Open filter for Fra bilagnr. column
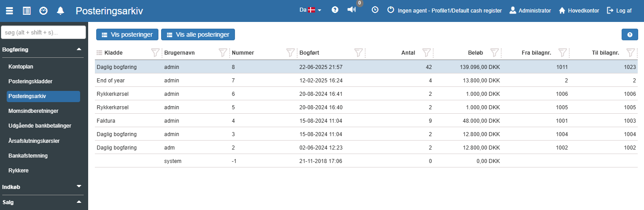 pyautogui.click(x=563, y=53)
